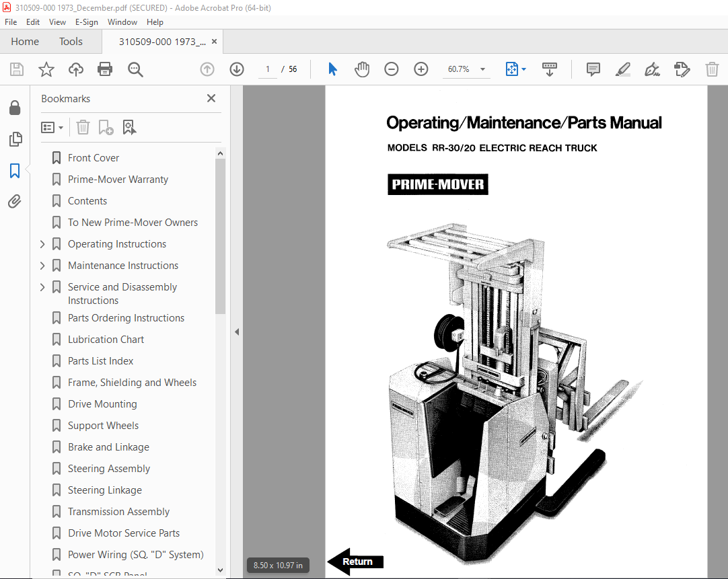728x579 pixels.
Task: Open the scrolling mode keyboard icon
Action: click(550, 69)
